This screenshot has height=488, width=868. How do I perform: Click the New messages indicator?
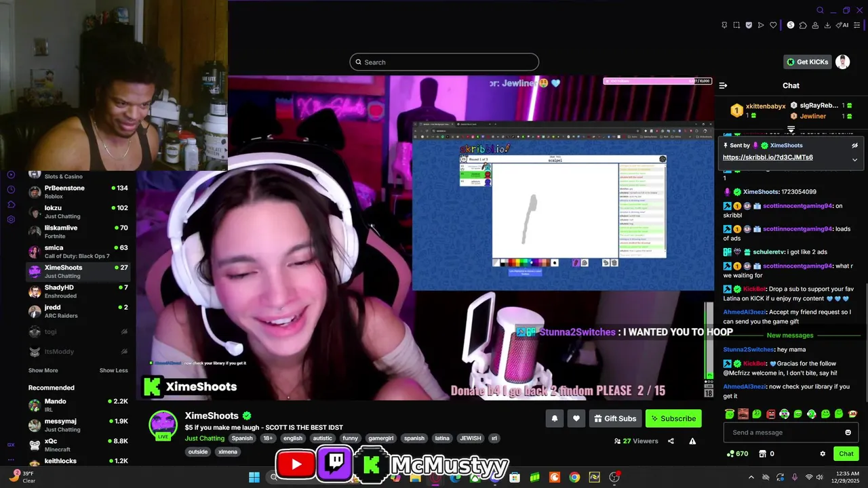(x=789, y=335)
